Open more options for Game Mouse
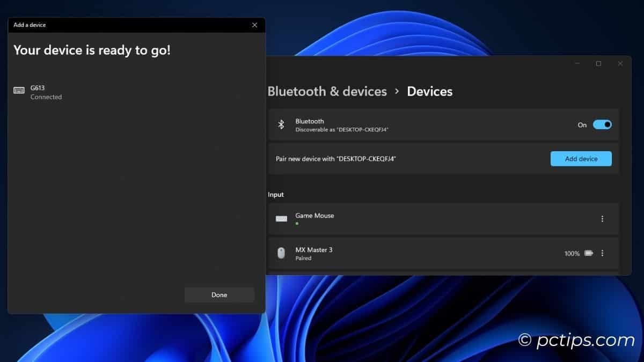 (x=602, y=219)
